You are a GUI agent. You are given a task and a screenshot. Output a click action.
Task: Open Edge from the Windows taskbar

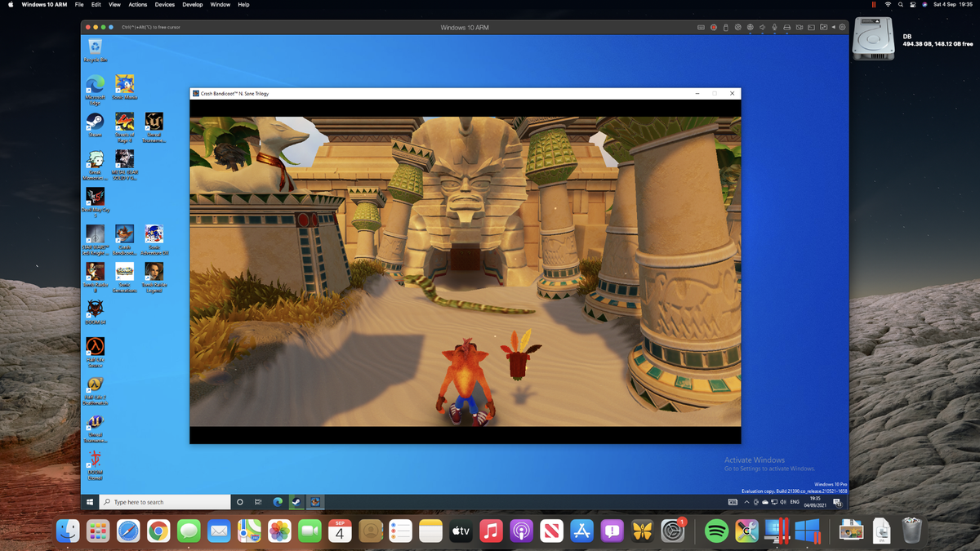(278, 502)
